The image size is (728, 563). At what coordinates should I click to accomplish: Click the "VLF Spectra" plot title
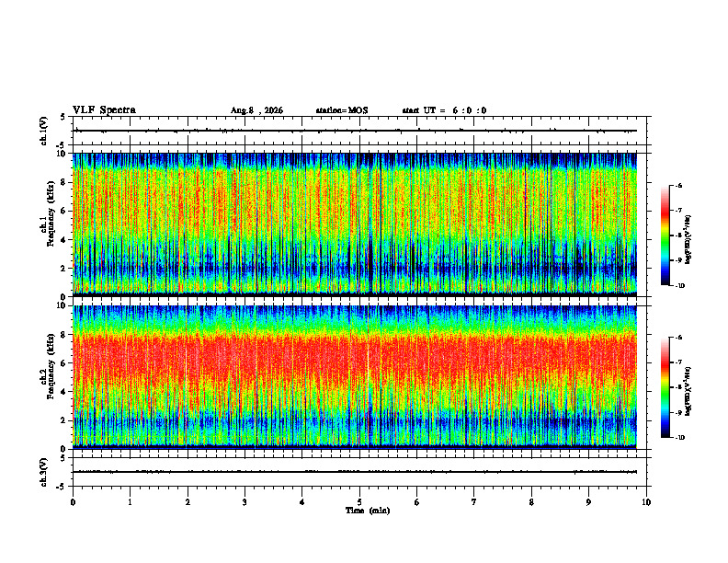[x=104, y=110]
